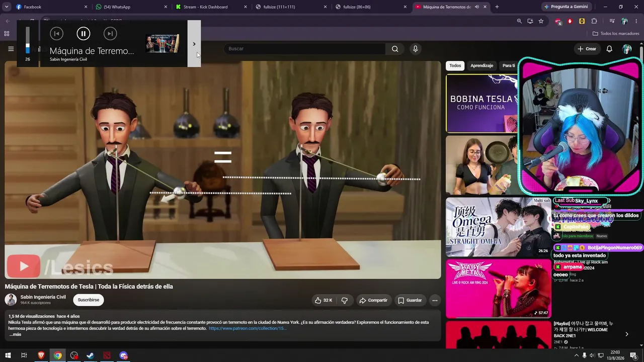Screen dimensions: 644x362
Task: Click the install app icon in address bar
Action: coord(530,21)
